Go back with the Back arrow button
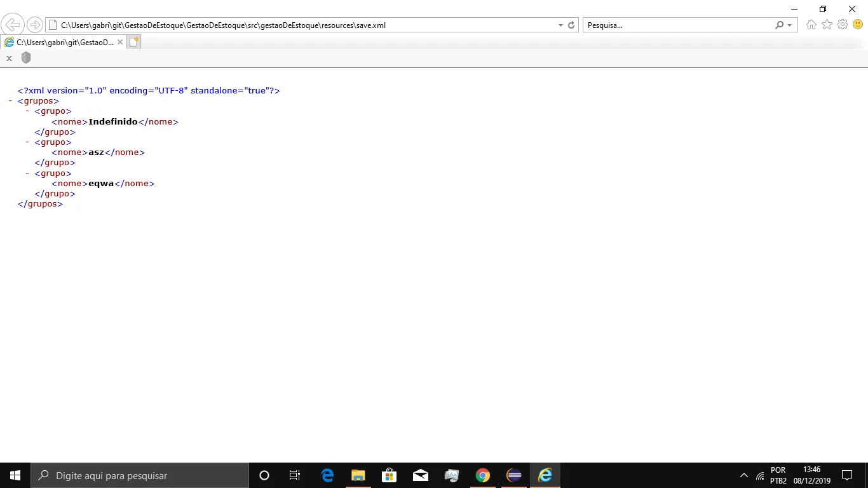Viewport: 868px width, 488px height. (12, 25)
